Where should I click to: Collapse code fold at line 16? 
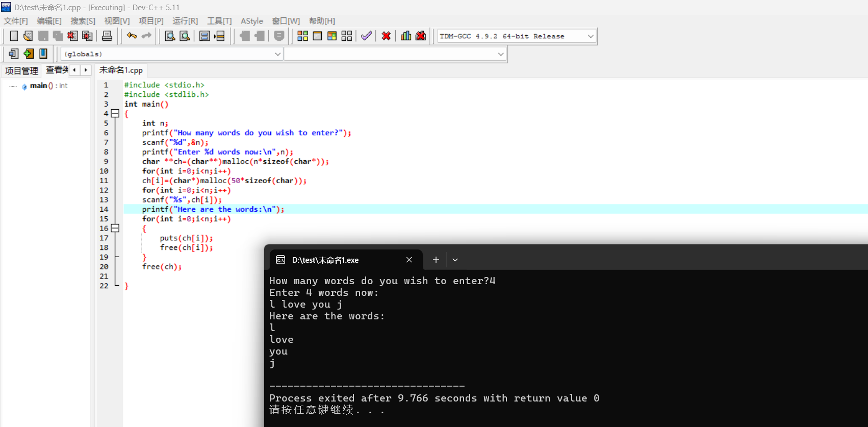point(115,229)
